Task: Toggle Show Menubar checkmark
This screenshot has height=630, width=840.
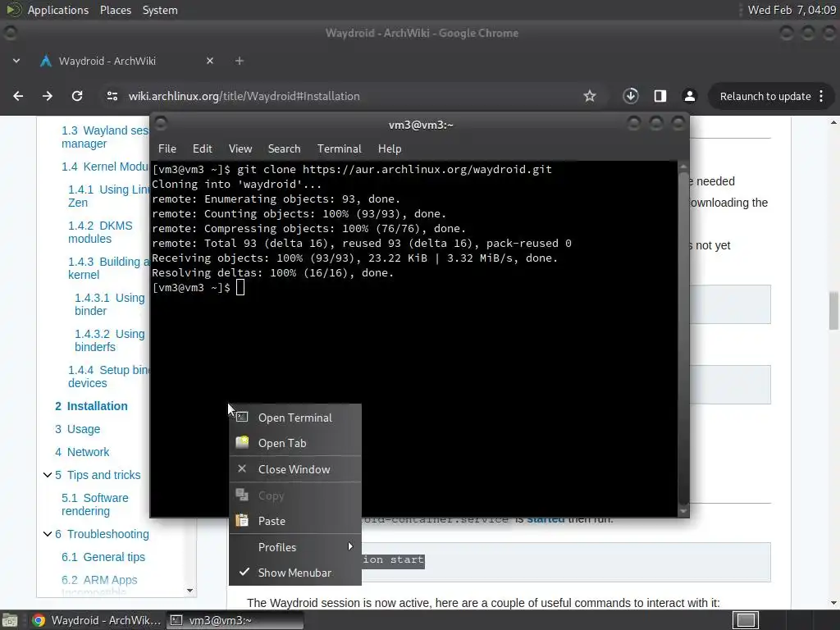Action: pos(244,572)
